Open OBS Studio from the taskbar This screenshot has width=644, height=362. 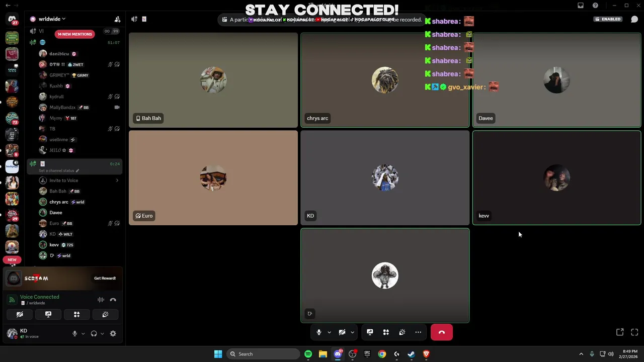[x=352, y=354]
